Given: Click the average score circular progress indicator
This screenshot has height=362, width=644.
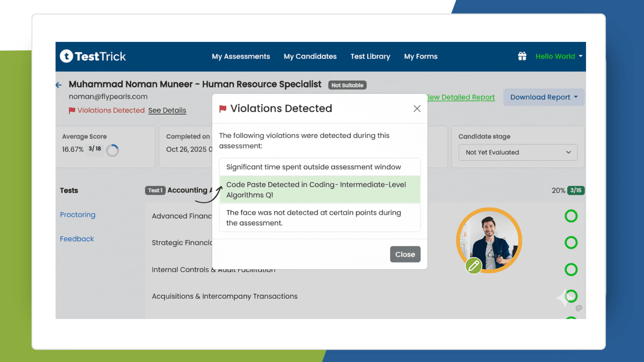Looking at the screenshot, I should click(x=112, y=150).
